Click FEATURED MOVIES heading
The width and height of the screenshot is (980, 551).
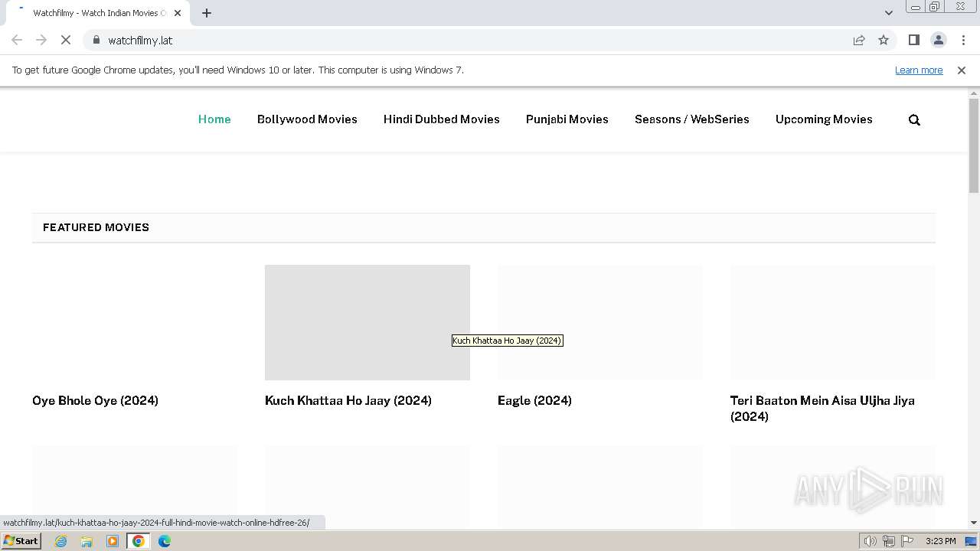(96, 227)
